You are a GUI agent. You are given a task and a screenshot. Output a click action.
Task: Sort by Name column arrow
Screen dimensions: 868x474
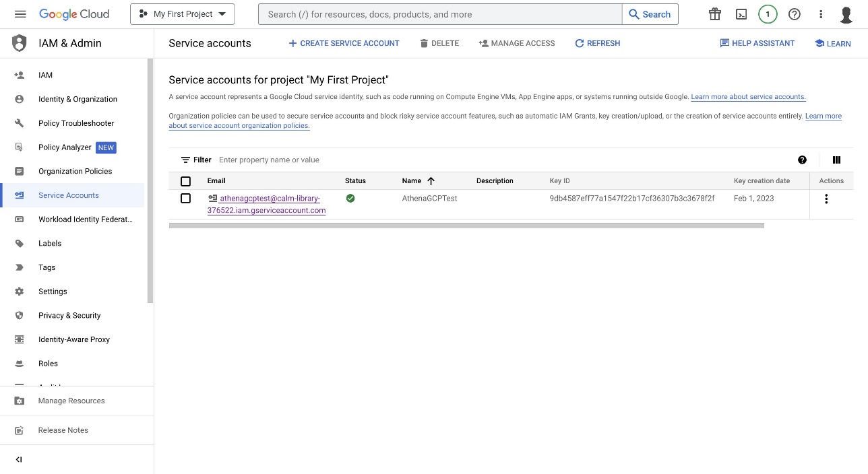coord(431,180)
